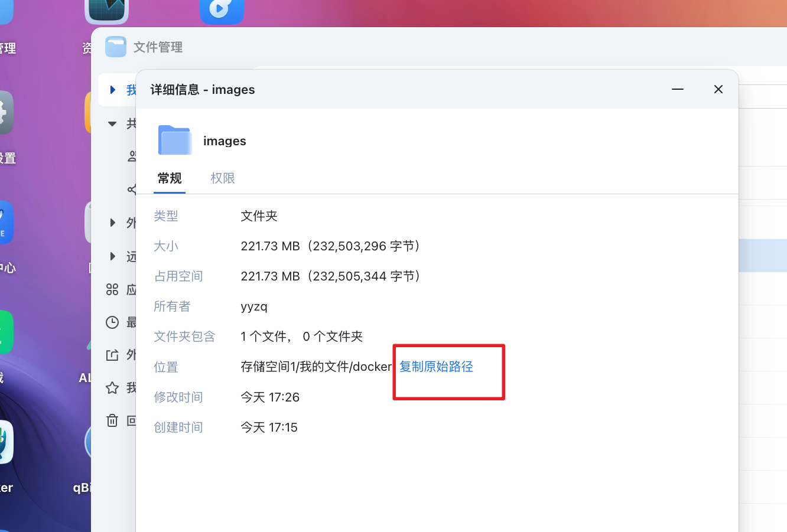
Task: Click the 复制原始路径 link
Action: tap(436, 367)
